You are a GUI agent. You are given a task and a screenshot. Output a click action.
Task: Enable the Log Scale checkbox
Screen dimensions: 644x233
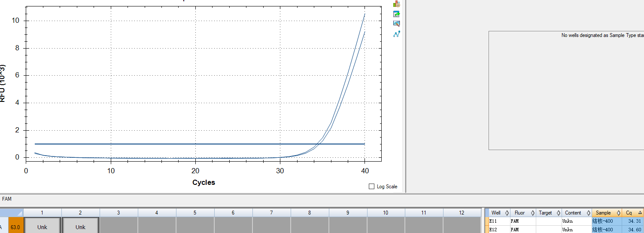coord(371,187)
